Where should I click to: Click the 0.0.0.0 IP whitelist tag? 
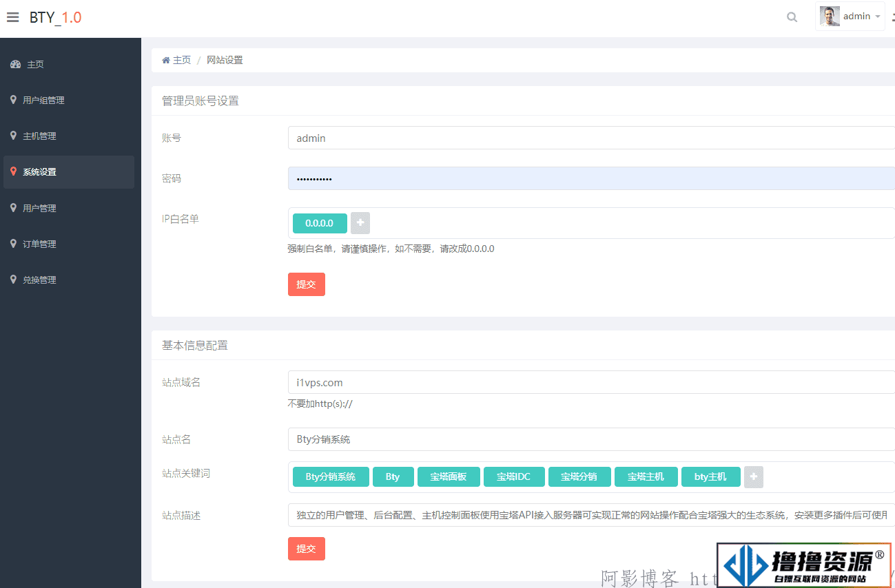pos(320,223)
